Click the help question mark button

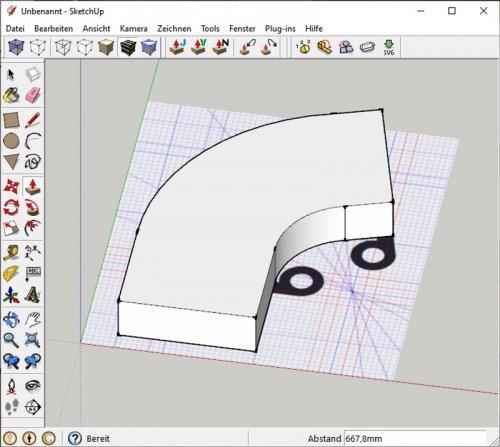[75, 438]
